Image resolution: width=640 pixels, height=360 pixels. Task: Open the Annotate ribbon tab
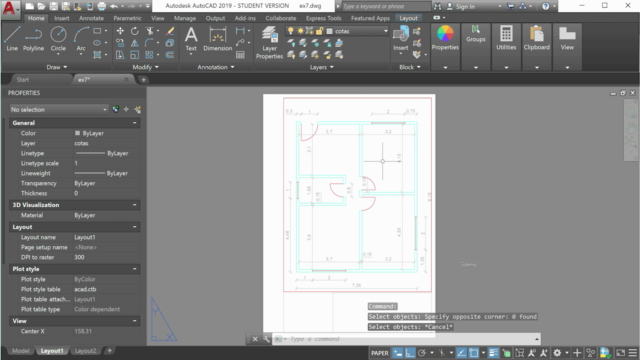point(91,18)
